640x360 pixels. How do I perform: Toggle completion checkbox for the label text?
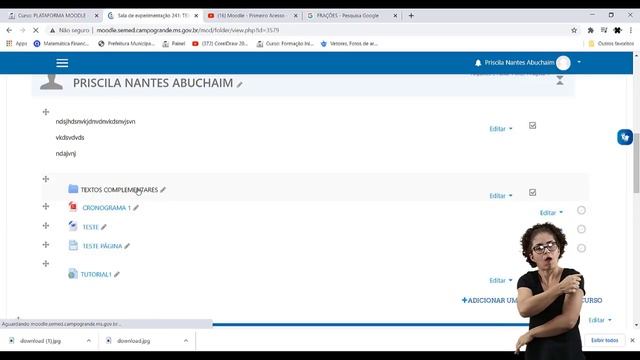tap(532, 125)
